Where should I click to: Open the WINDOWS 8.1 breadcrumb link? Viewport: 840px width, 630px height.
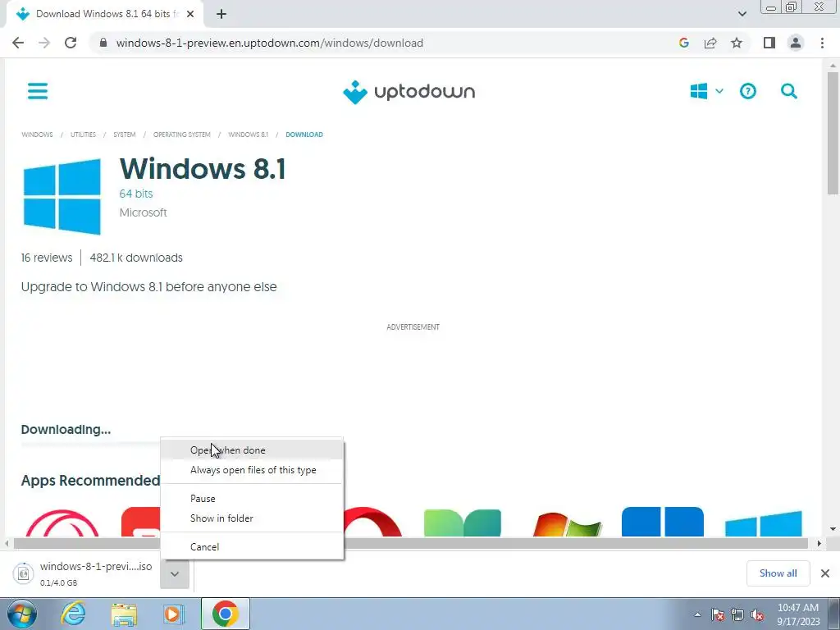tap(248, 135)
